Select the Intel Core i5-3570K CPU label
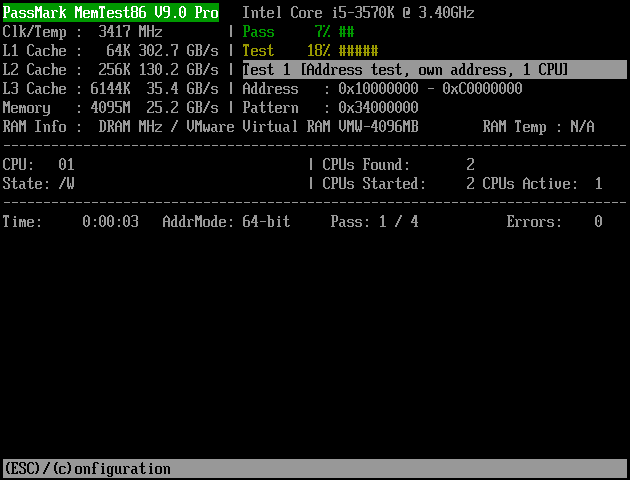The height and width of the screenshot is (480, 630). pos(358,13)
